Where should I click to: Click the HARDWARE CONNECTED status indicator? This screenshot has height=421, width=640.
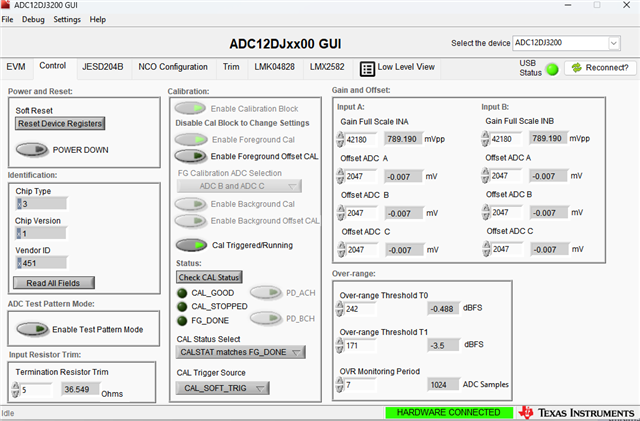click(x=449, y=413)
